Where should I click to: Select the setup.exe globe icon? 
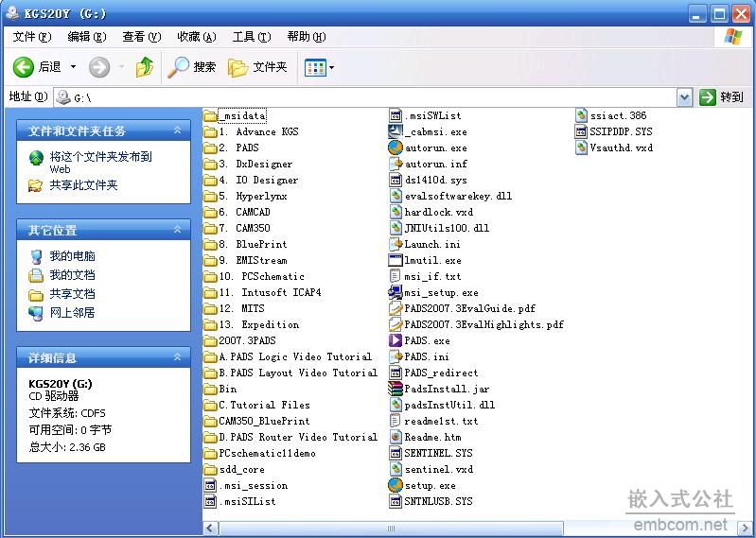click(x=396, y=485)
